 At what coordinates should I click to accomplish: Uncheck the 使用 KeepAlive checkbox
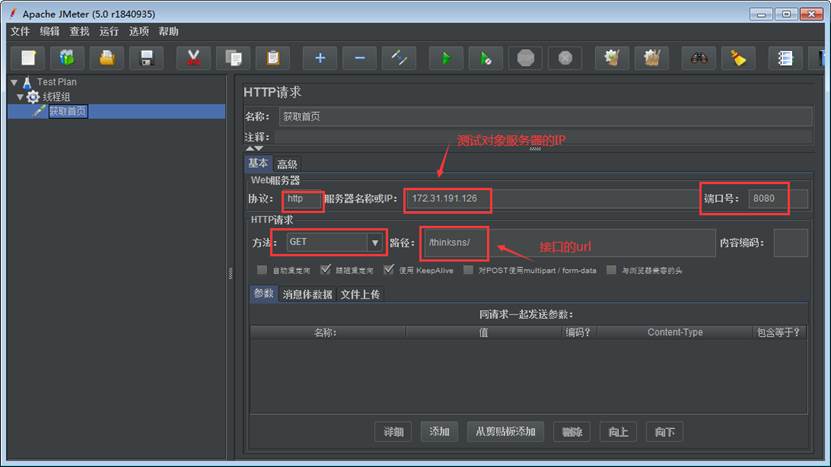(388, 270)
